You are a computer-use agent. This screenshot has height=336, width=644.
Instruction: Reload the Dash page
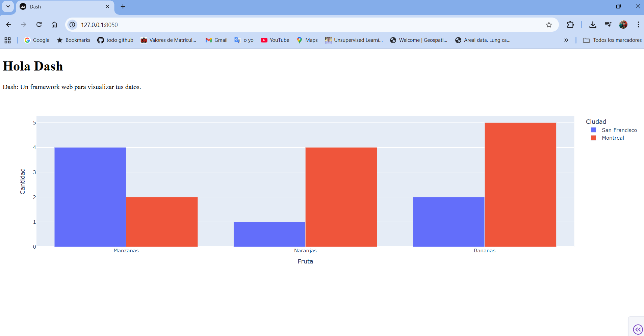pyautogui.click(x=39, y=25)
